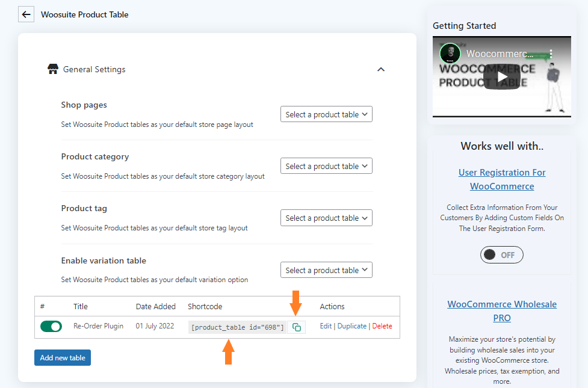The image size is (588, 388).
Task: Click the Add new table button
Action: click(x=63, y=358)
